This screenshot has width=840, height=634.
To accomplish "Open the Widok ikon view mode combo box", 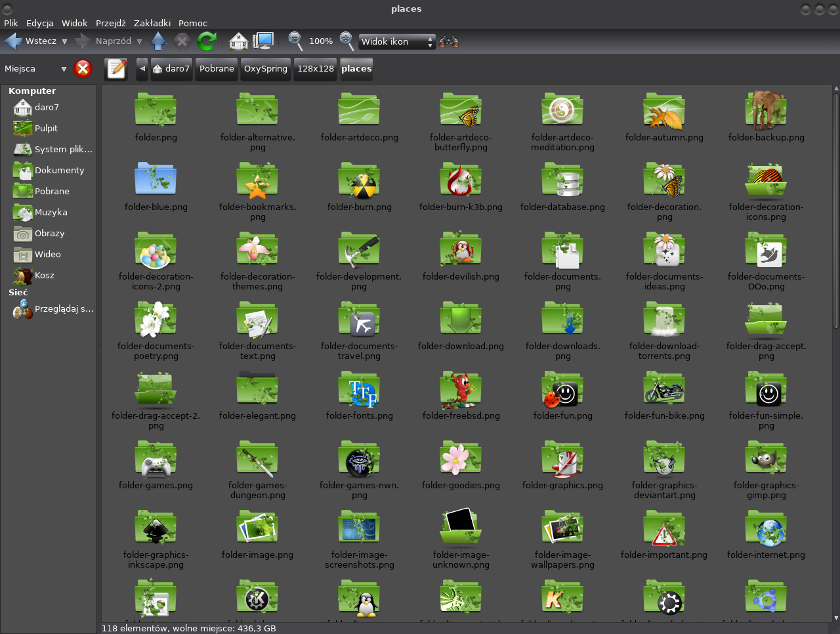I will click(x=396, y=41).
